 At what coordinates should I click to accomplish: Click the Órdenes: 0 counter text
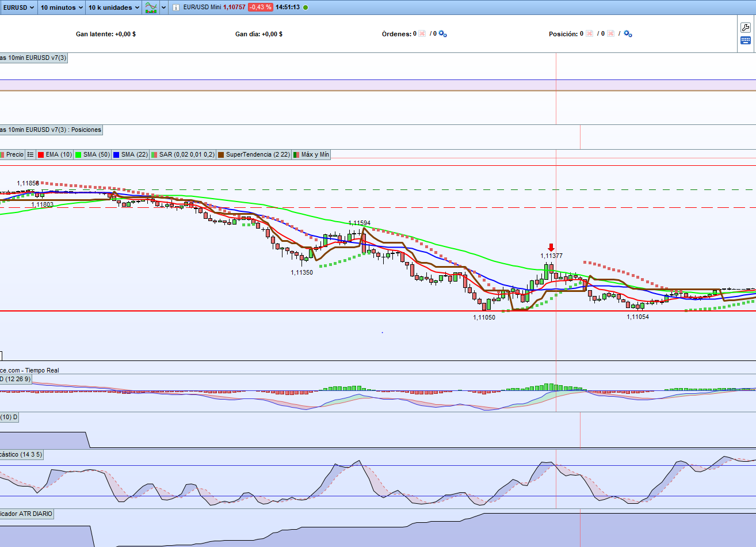[x=399, y=34]
